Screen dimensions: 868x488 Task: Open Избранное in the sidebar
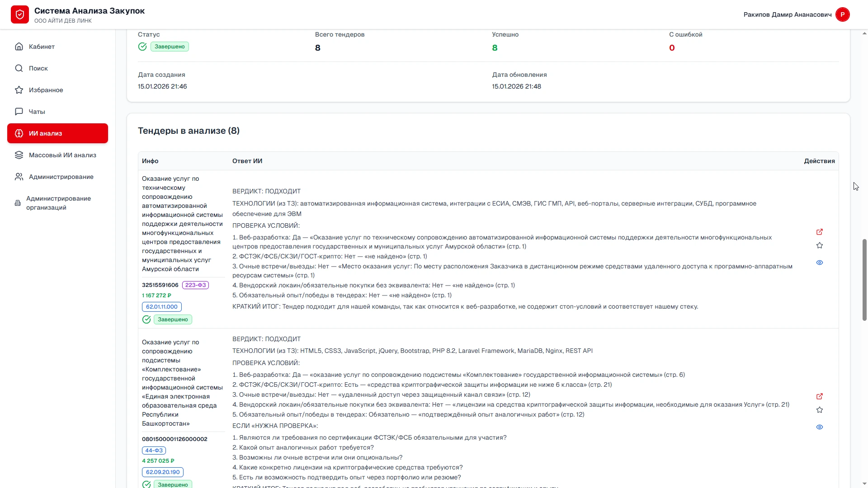click(x=46, y=90)
